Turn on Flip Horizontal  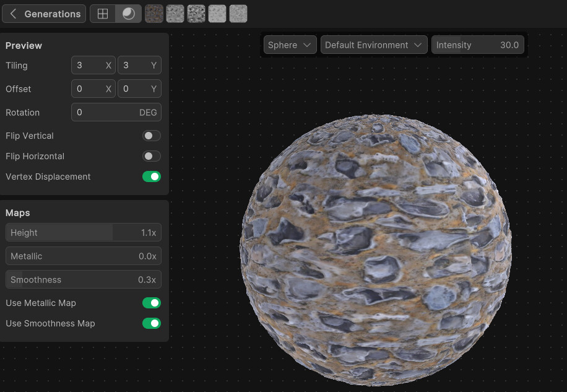[152, 156]
